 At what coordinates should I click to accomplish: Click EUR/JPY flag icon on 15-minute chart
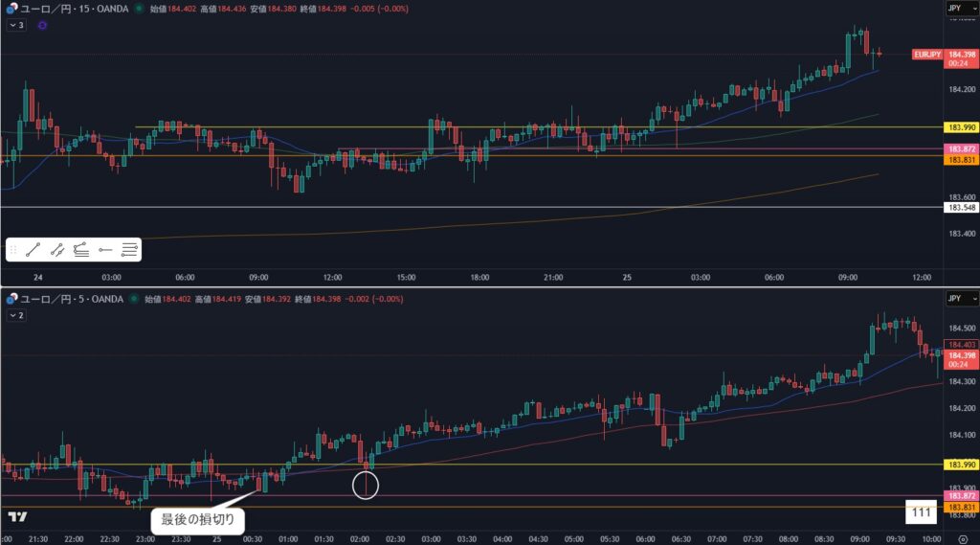point(11,8)
